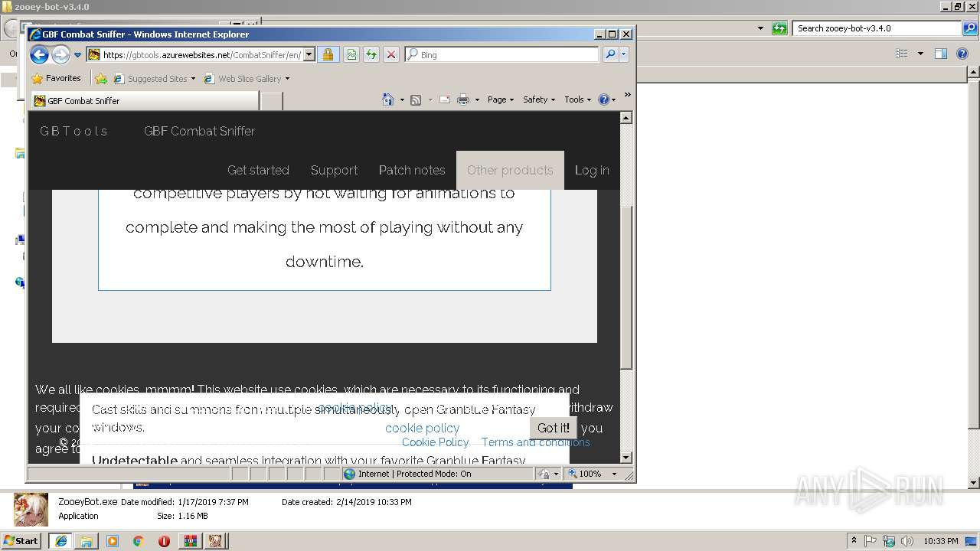The height and width of the screenshot is (551, 980).
Task: Click the cookie policy link in banner
Action: click(423, 428)
